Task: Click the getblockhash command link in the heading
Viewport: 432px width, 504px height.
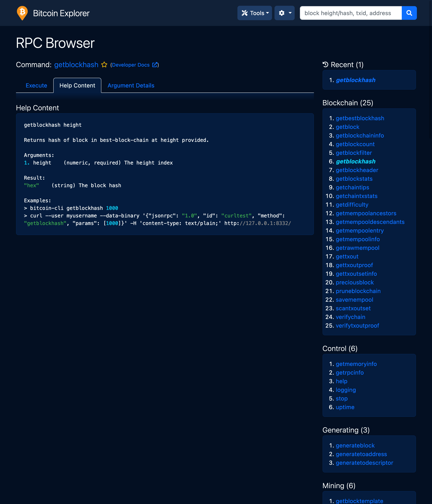Action: click(x=76, y=65)
